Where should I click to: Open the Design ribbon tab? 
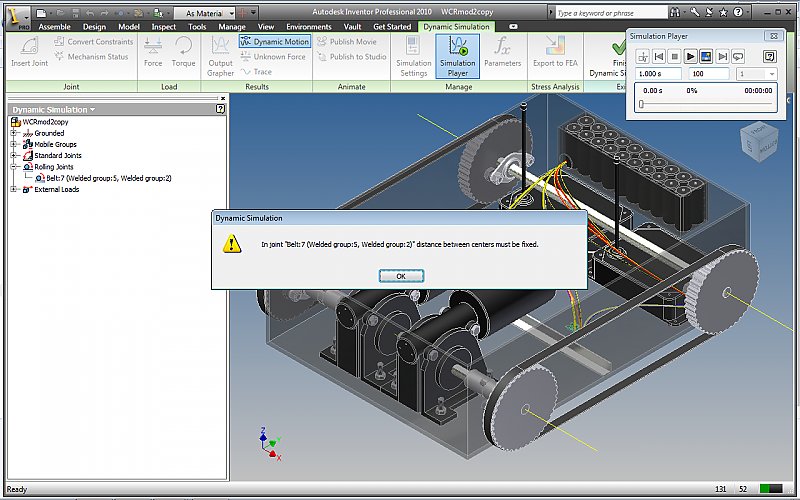pos(94,27)
